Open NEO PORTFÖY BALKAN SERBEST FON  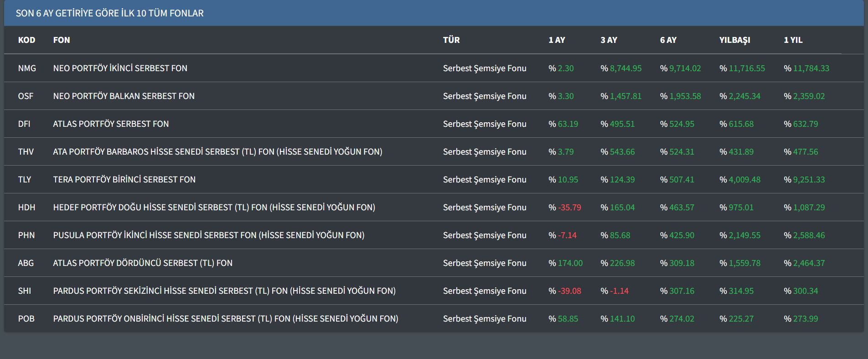click(x=124, y=96)
